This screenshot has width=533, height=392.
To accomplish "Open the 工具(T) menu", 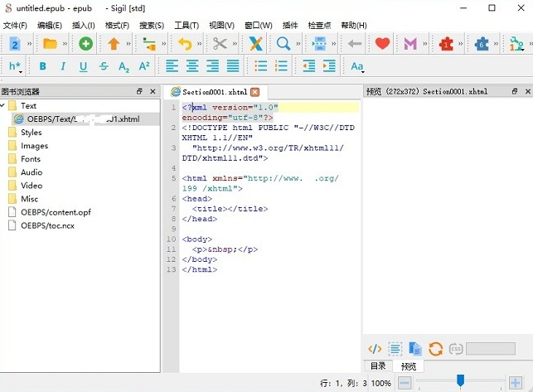I will (187, 26).
